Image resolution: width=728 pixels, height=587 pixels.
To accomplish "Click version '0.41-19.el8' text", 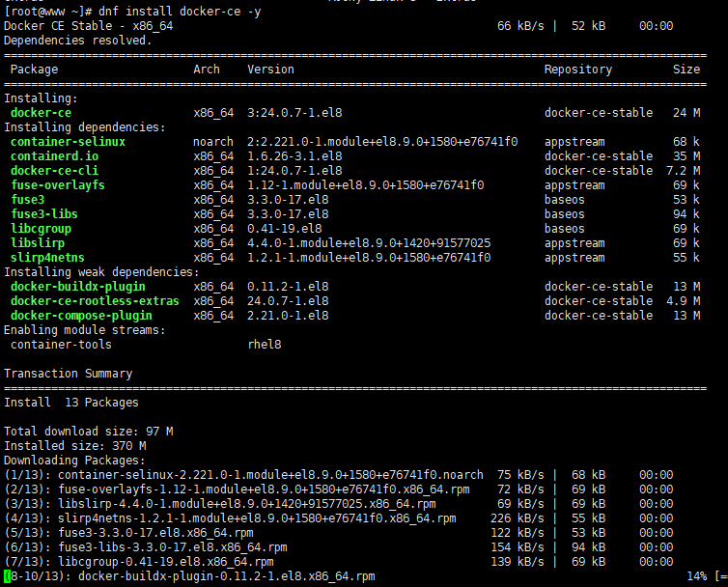I will [x=284, y=229].
